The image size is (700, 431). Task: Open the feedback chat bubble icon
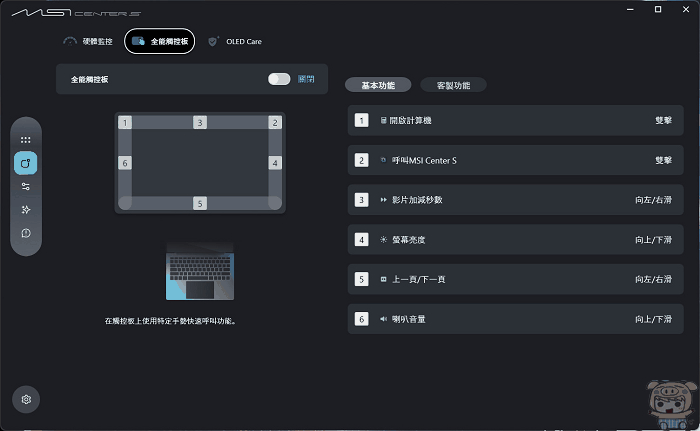point(26,233)
